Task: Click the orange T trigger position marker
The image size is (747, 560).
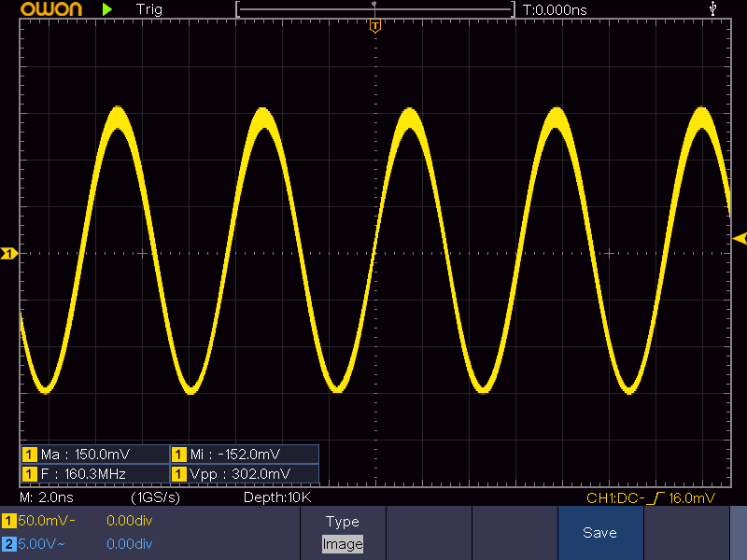Action: 375,26
